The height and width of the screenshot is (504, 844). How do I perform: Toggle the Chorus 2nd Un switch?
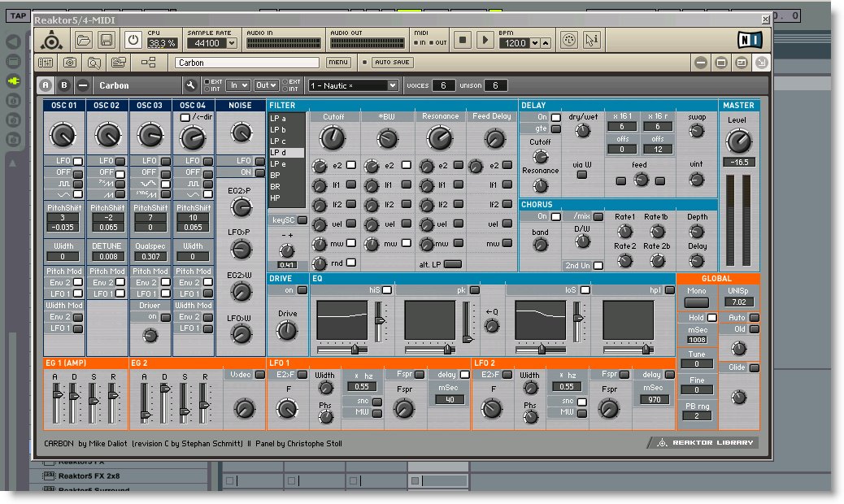point(598,266)
